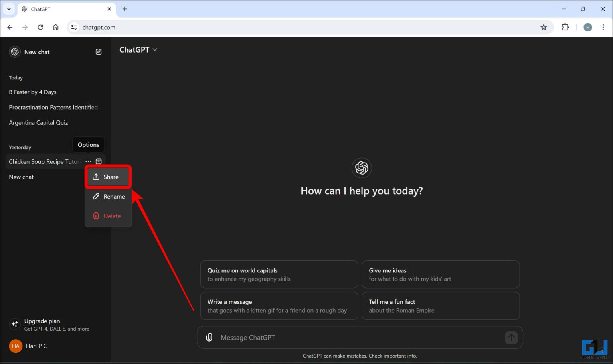The image size is (613, 364).
Task: Open the Argentina Capital Quiz conversation
Action: coord(38,122)
